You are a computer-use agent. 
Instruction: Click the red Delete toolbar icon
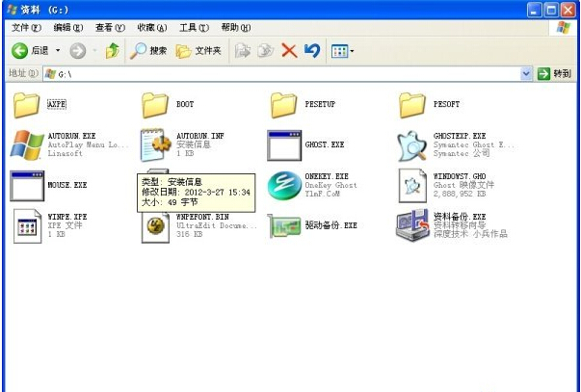(289, 50)
